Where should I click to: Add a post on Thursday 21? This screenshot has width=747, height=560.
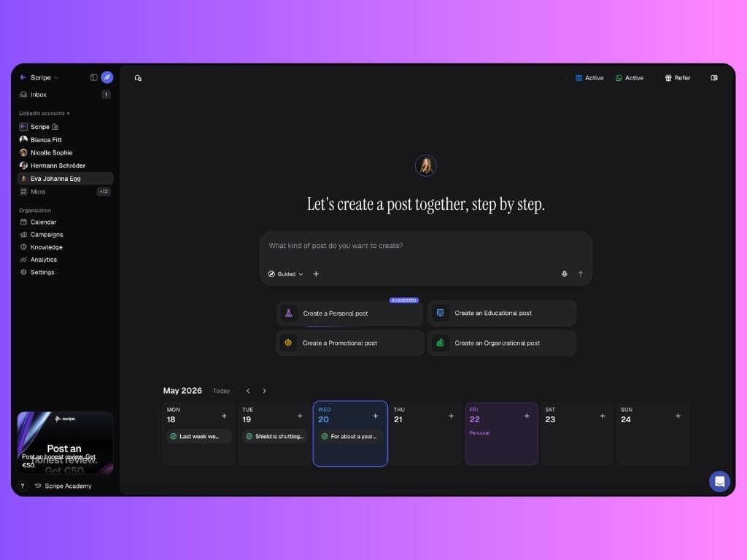pos(451,416)
